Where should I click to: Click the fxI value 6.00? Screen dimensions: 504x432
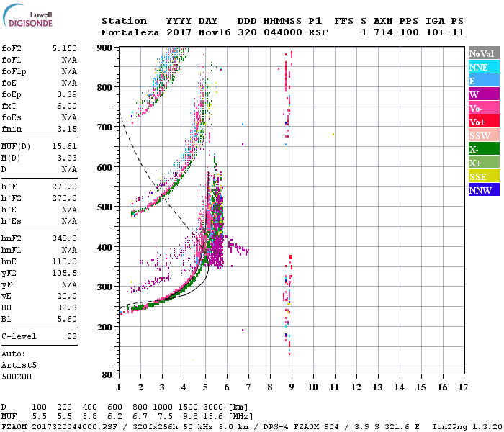tap(67, 106)
